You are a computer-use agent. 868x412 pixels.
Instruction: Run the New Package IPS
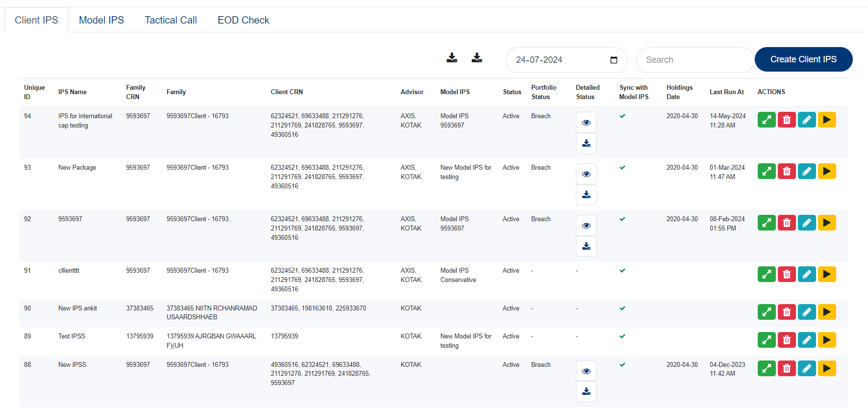(827, 171)
